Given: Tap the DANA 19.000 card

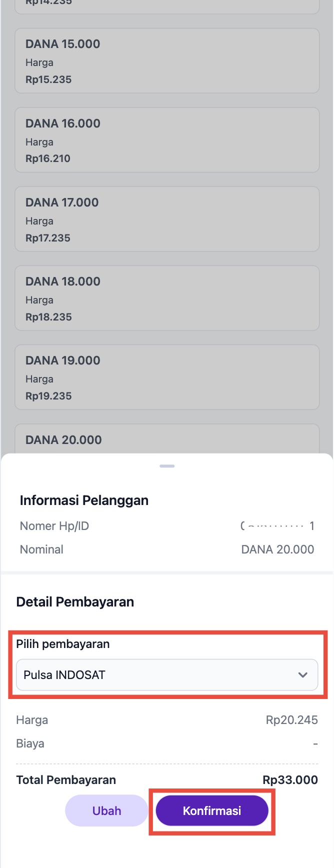Looking at the screenshot, I should [x=167, y=377].
